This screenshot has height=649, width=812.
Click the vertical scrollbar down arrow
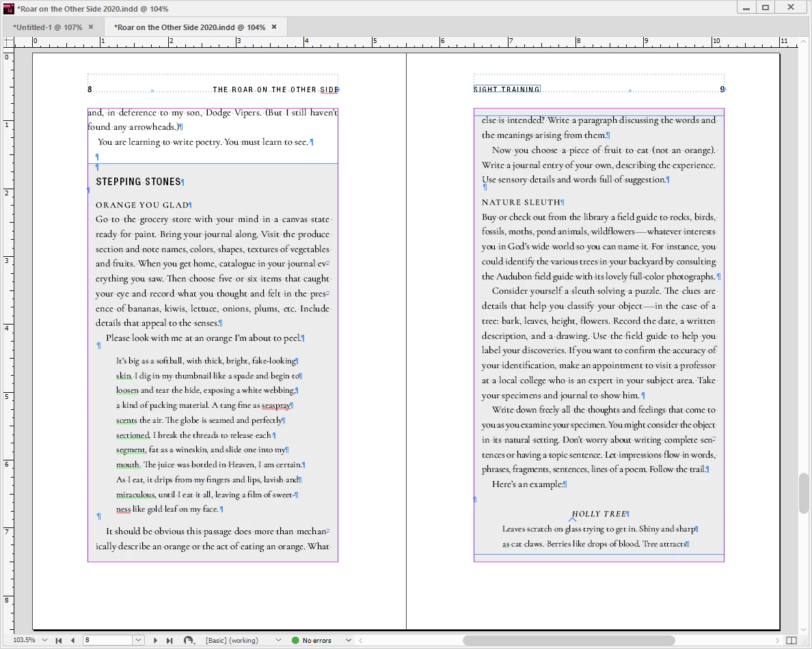[x=804, y=629]
